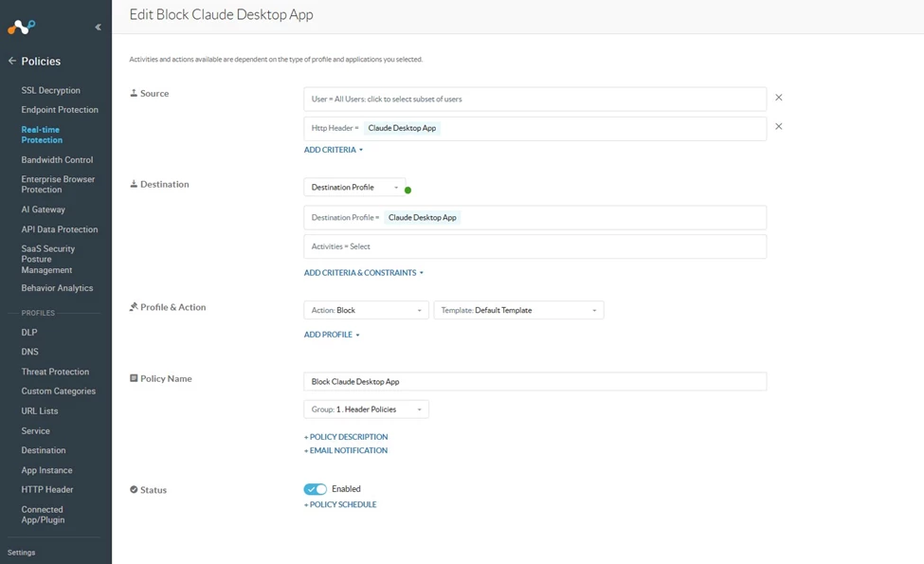
Task: Click the + POLICY SCHEDULE link
Action: (x=340, y=504)
